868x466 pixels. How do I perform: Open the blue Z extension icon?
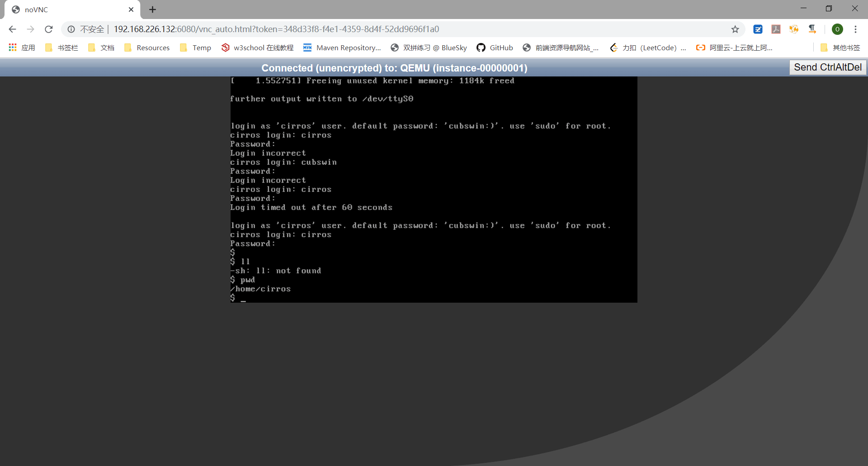tap(758, 29)
